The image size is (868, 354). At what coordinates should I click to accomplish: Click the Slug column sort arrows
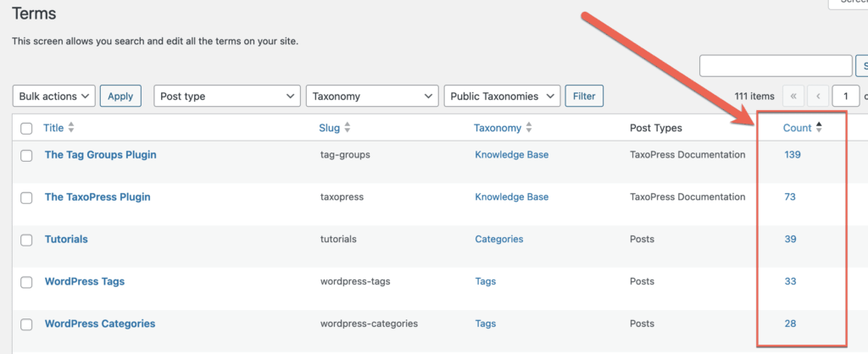[x=347, y=128]
